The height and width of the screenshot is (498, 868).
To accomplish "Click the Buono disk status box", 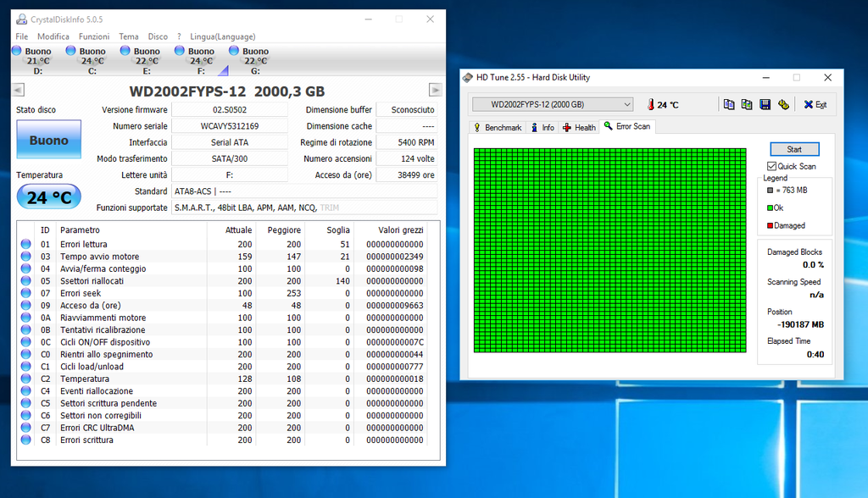I will 48,141.
